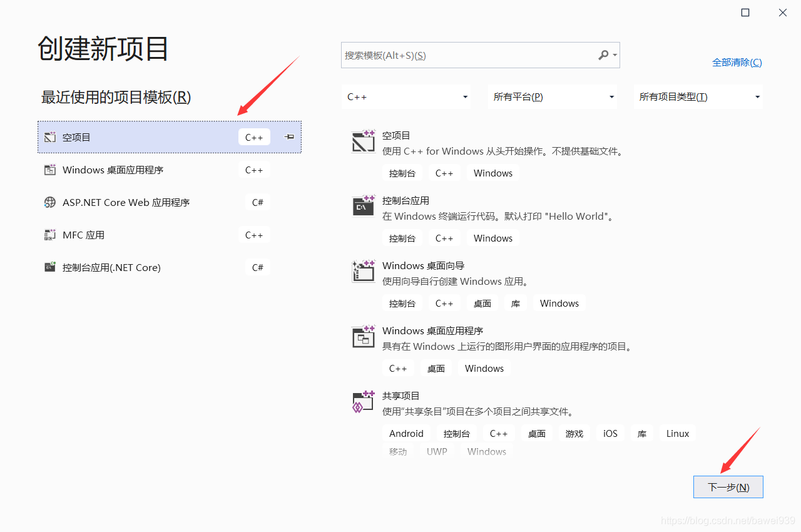Click the 桌面 tag under Windows 桌面应用程序 result

[436, 369]
